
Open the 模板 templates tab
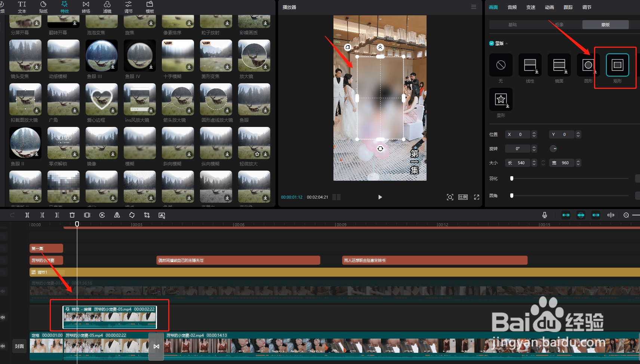[150, 7]
